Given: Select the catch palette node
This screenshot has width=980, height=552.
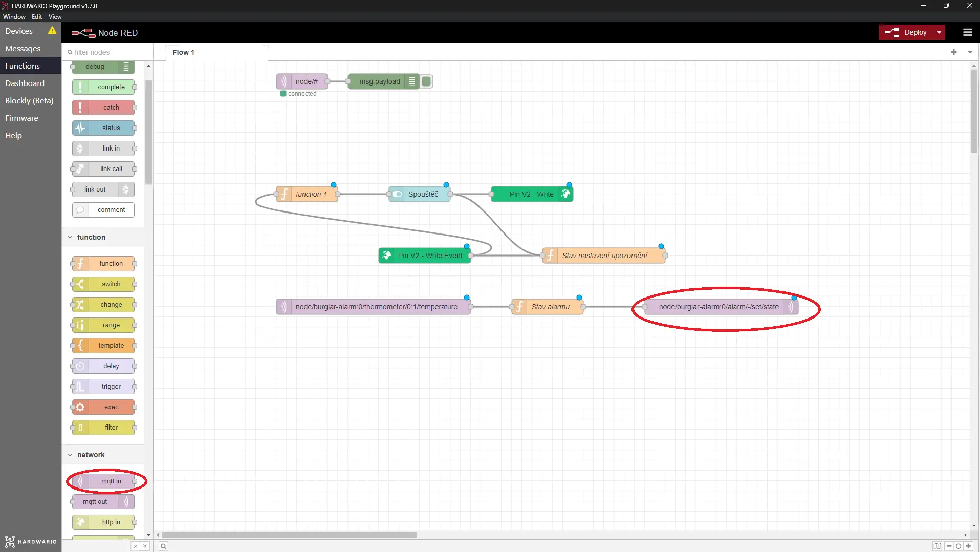Looking at the screenshot, I should [x=103, y=108].
